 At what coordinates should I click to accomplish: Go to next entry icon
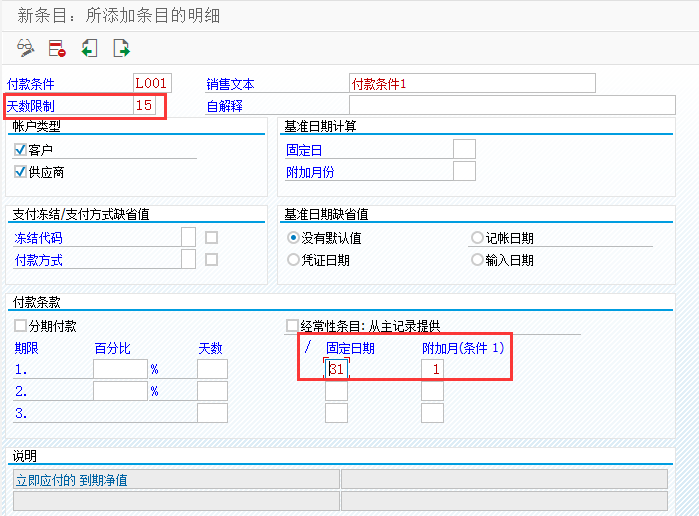click(x=121, y=48)
